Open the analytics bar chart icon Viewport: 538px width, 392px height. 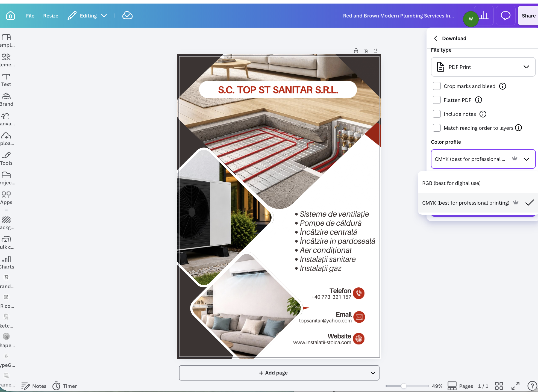coord(484,16)
